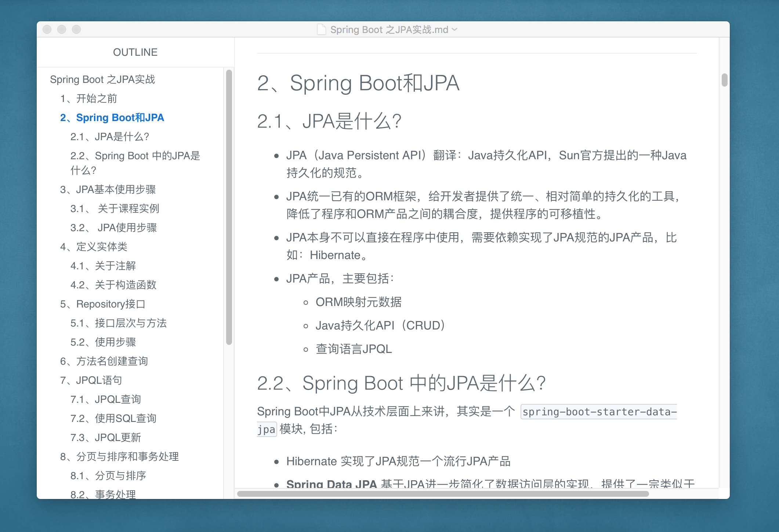The width and height of the screenshot is (779, 532).
Task: Click the bullet 'JPA产品，主要包括:'
Action: 340,278
